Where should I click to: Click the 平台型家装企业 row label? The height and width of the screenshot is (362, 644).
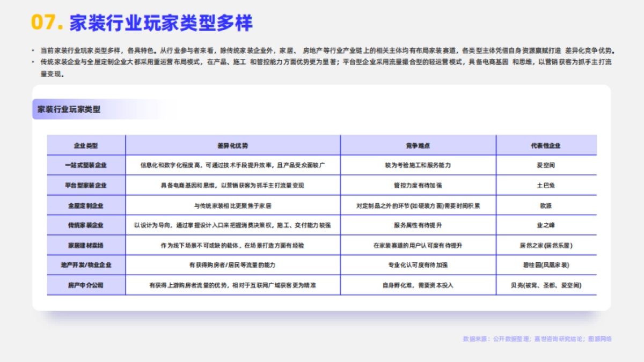coord(87,185)
